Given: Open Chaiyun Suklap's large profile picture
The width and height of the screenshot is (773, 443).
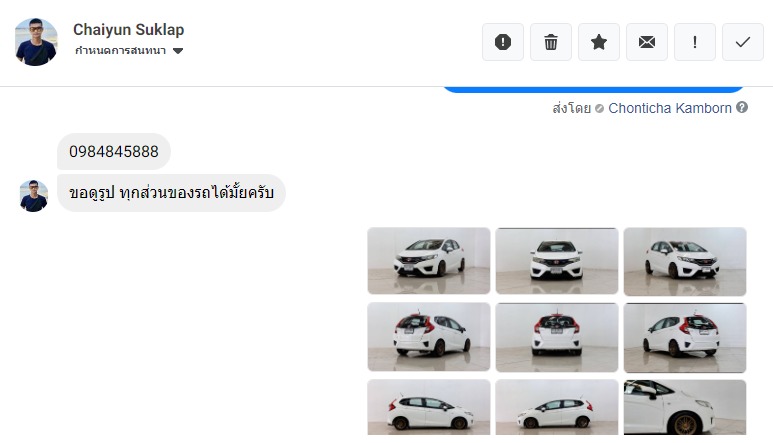Looking at the screenshot, I should 36,42.
